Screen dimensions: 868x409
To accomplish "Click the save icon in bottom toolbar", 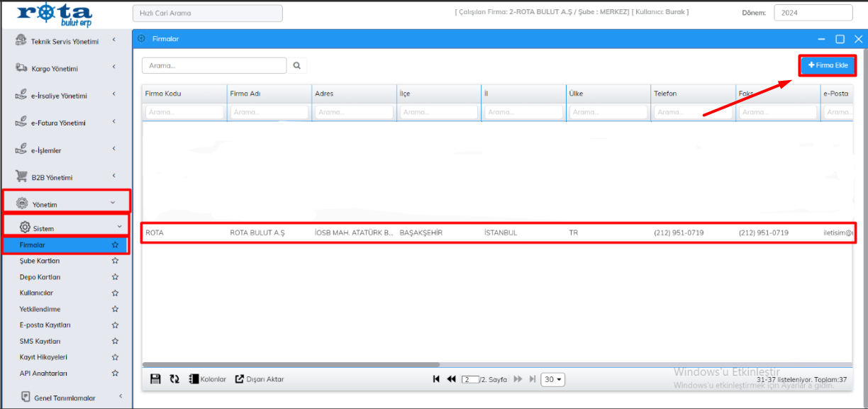I will point(155,379).
